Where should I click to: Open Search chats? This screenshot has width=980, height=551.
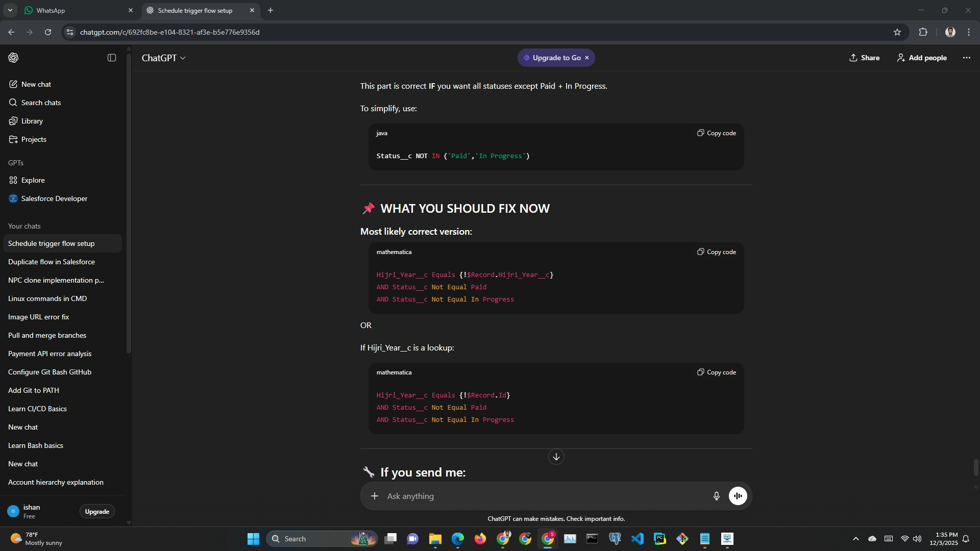coord(41,103)
